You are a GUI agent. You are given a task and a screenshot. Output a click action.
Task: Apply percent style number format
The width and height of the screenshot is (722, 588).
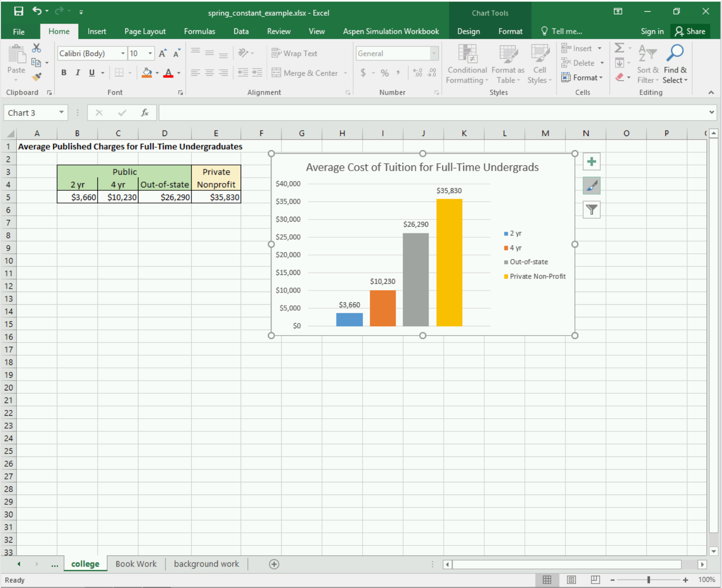click(x=385, y=73)
